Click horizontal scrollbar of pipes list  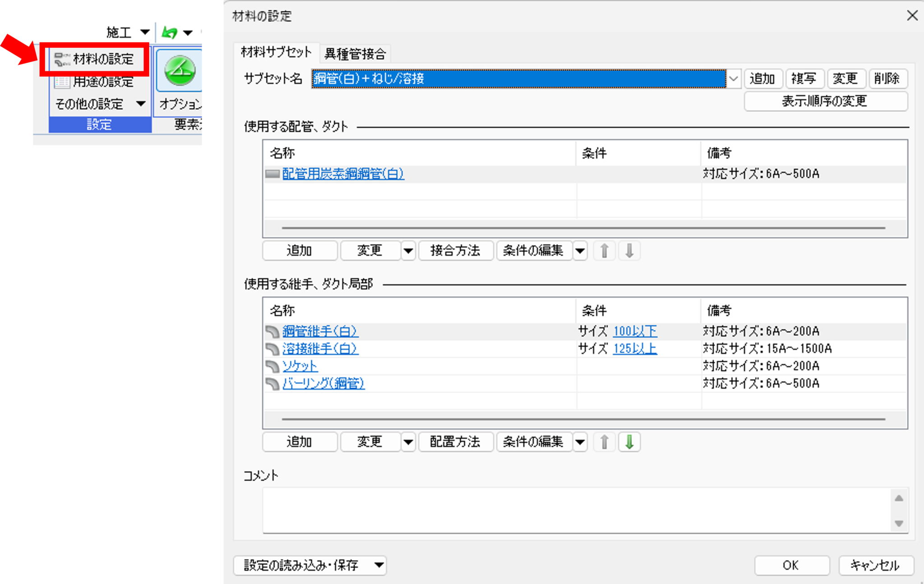coord(583,228)
